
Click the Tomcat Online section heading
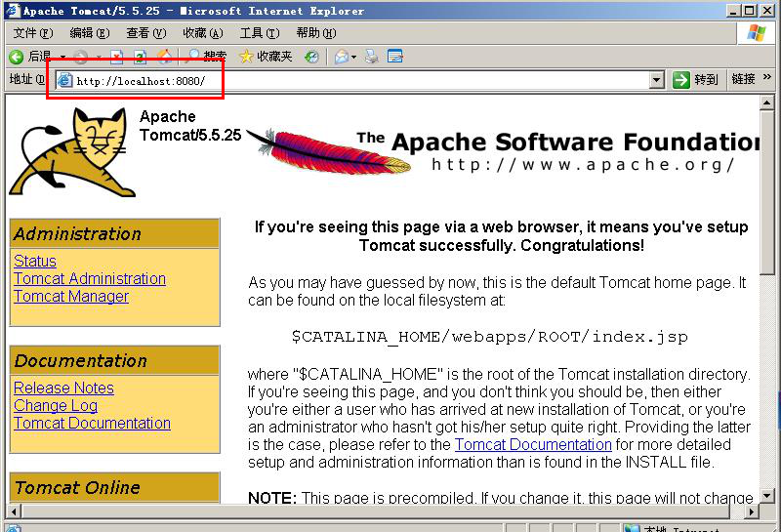[77, 488]
